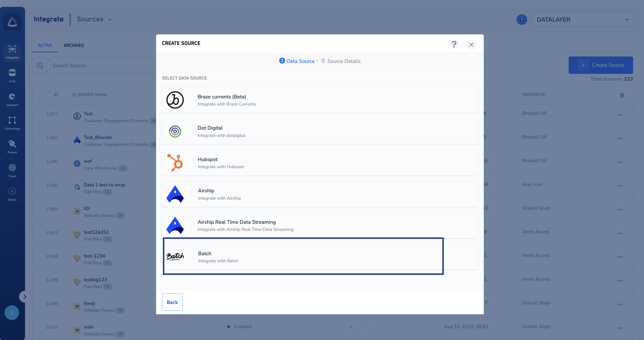Open the Unify sidebar section

tap(12, 76)
